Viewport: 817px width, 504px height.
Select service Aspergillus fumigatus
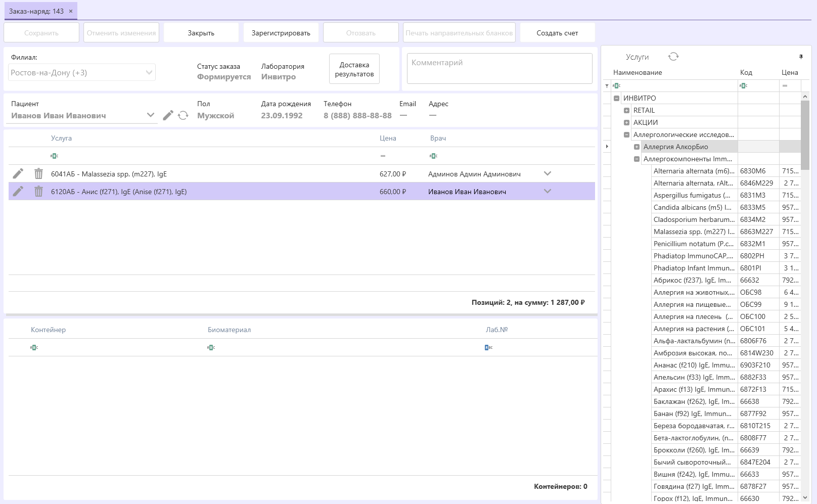(694, 195)
